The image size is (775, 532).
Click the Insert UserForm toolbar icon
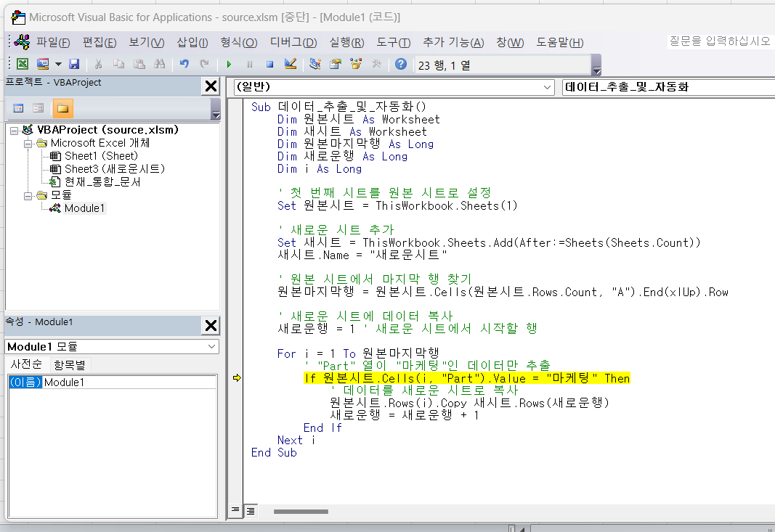click(x=43, y=64)
